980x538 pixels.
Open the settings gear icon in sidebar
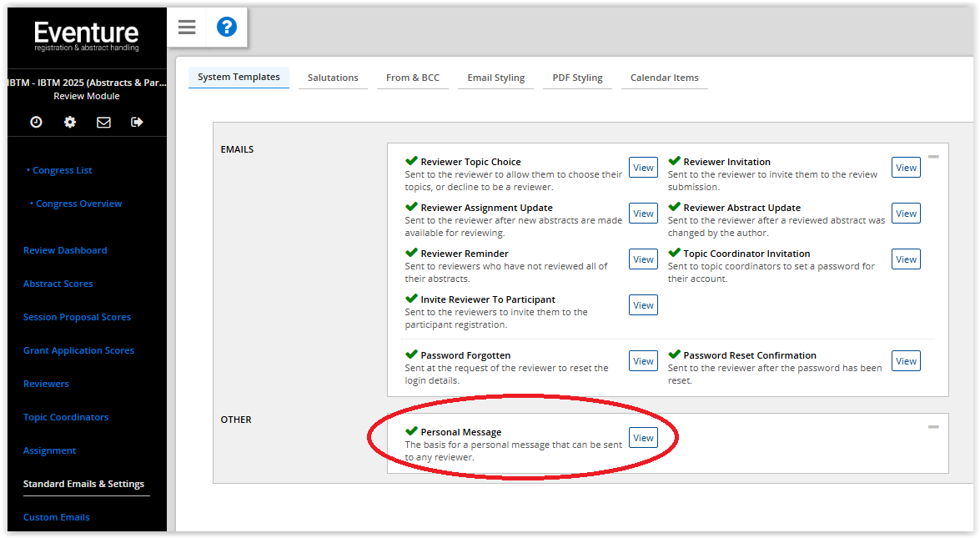[x=70, y=122]
